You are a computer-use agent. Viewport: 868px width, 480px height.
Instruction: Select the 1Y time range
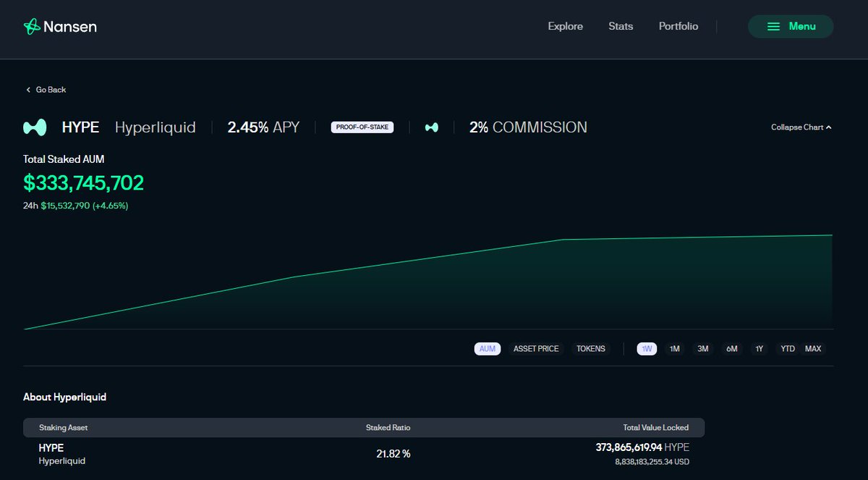[759, 349]
